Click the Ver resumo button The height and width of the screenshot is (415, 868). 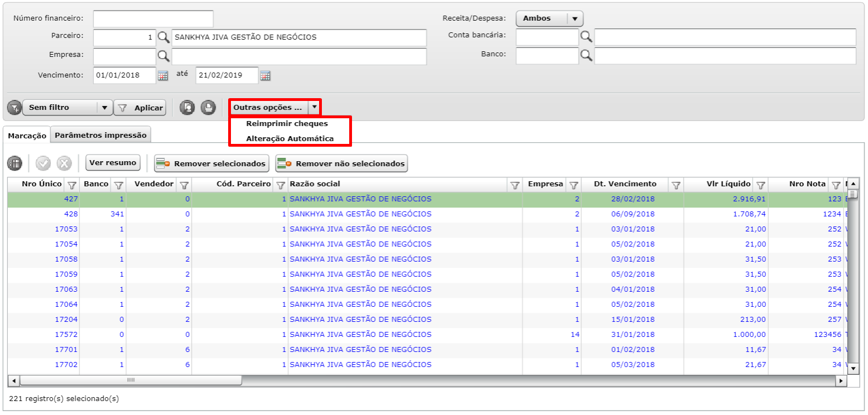113,163
